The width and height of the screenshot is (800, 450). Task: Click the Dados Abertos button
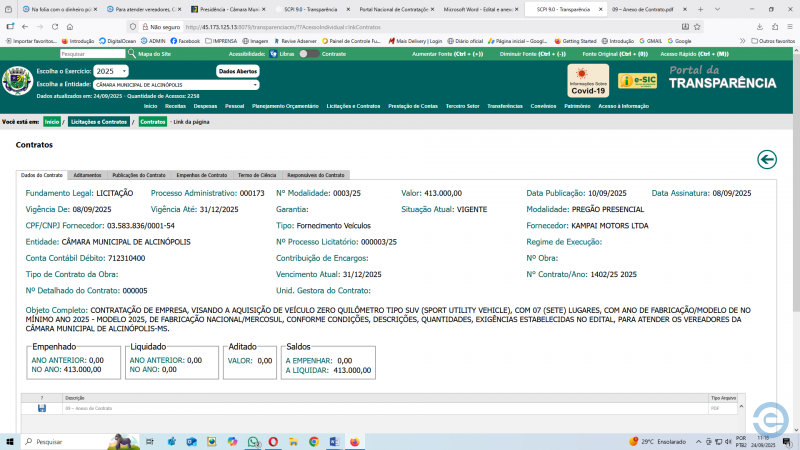click(x=238, y=71)
